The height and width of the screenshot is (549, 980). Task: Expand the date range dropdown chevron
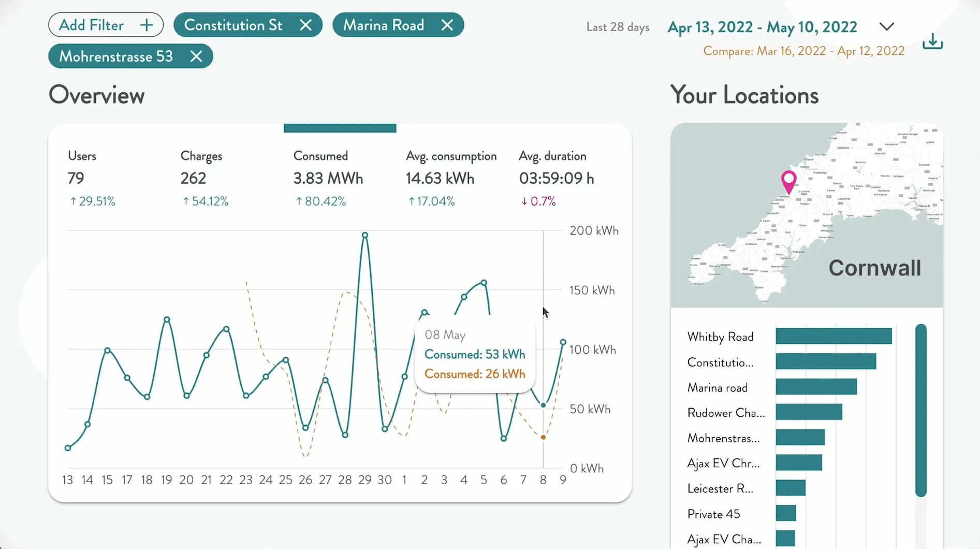click(x=887, y=27)
